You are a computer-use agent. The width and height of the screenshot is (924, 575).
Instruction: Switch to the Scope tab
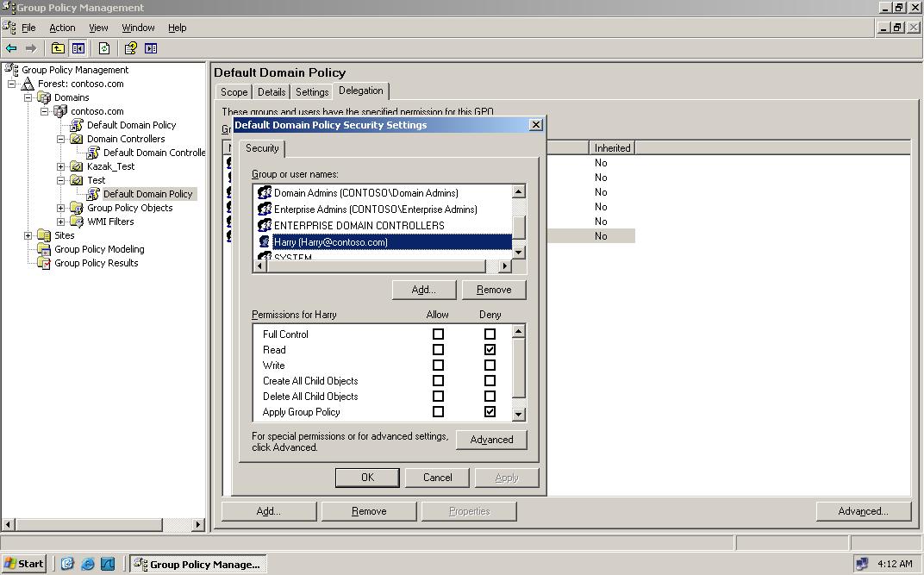[234, 92]
